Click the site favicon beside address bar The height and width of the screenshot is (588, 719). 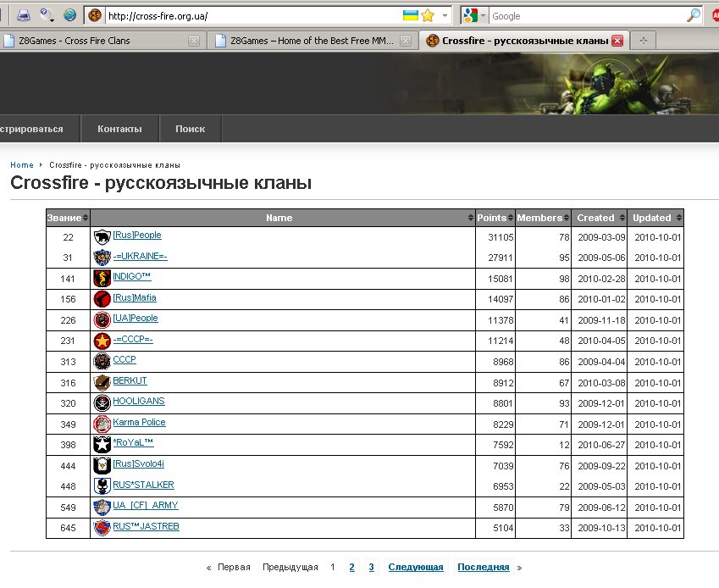[95, 16]
